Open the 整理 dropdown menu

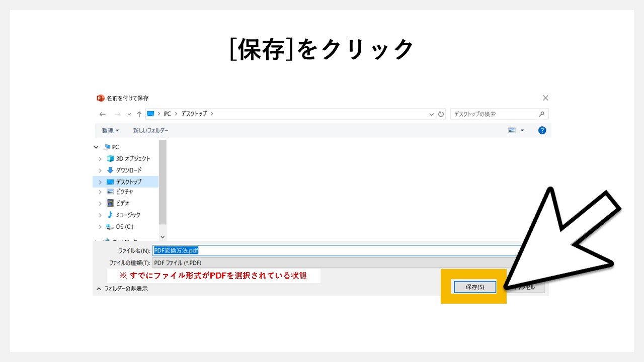[x=110, y=130]
